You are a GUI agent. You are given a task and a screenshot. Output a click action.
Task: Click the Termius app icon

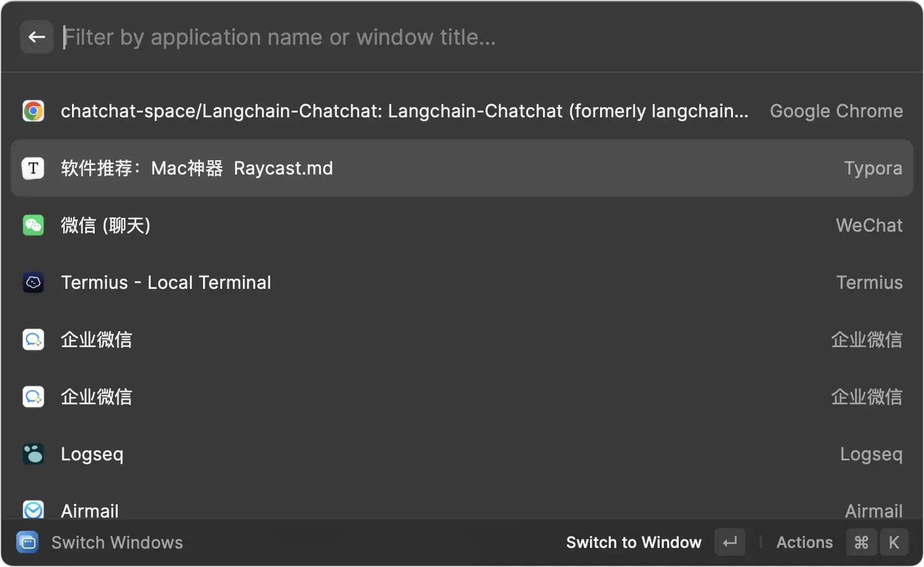tap(33, 282)
